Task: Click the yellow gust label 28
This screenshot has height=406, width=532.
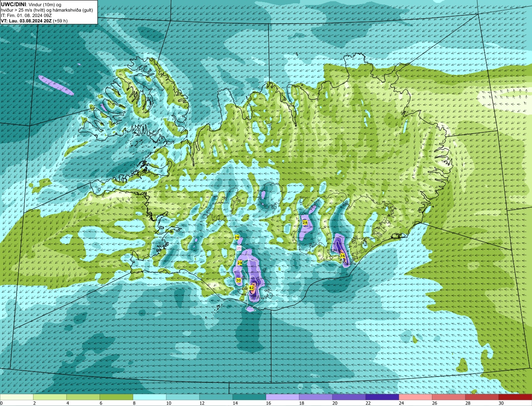Action: tap(305, 223)
